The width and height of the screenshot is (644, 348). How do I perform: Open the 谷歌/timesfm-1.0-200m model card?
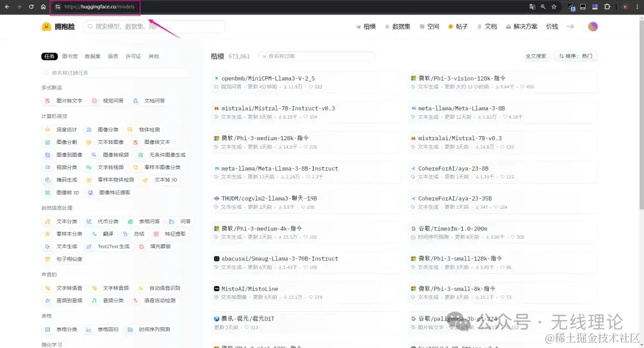502,232
